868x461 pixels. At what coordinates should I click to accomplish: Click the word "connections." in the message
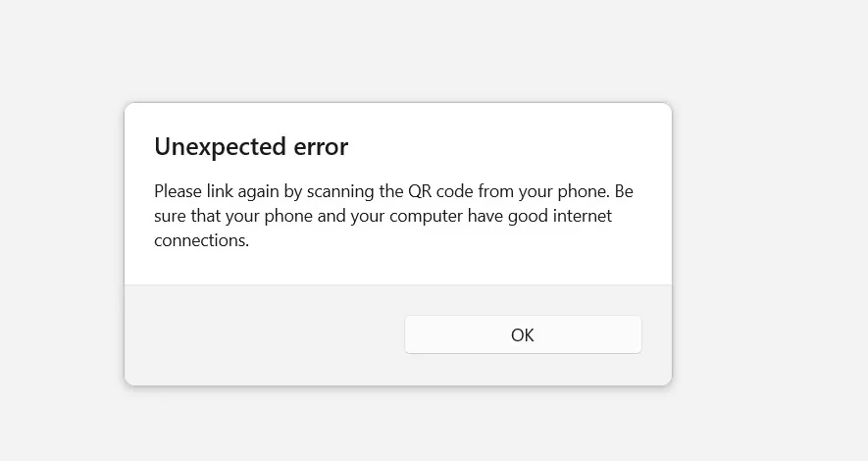click(202, 239)
